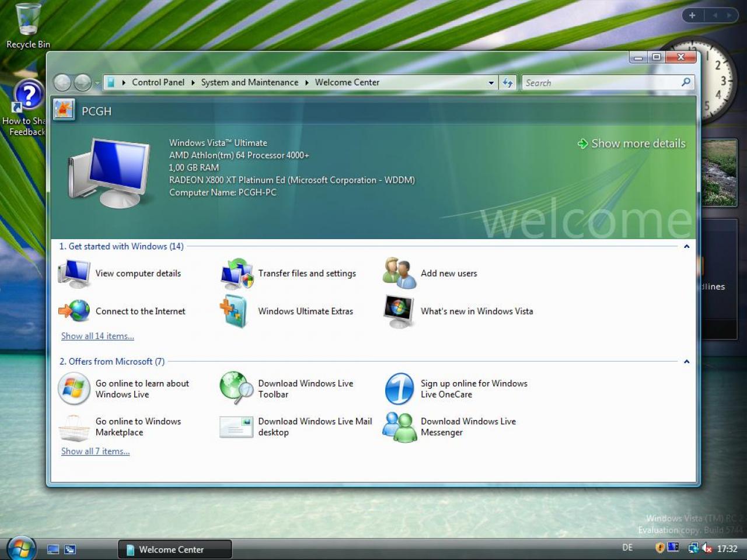Click the RADEON X800 XT Platinum text
The width and height of the screenshot is (747, 560).
click(x=292, y=180)
